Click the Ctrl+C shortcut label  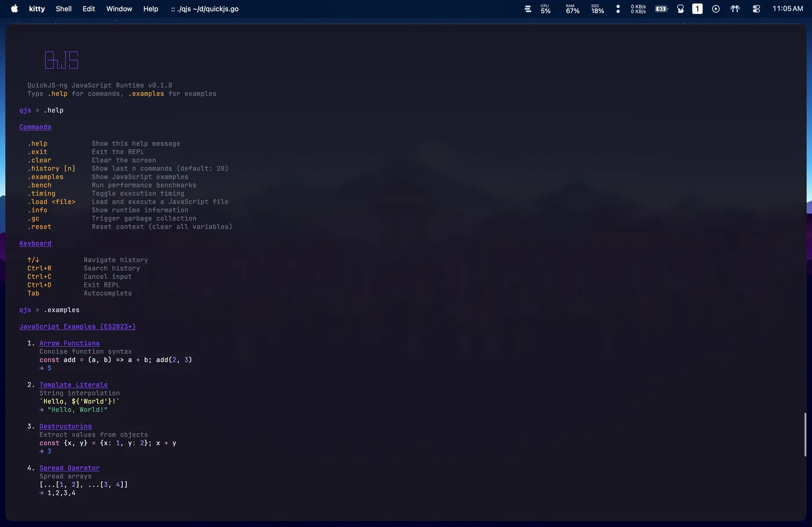click(39, 277)
